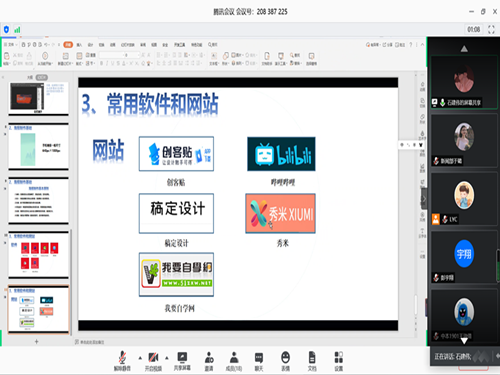Open the emoji reactions icon
The image size is (500, 375).
(285, 361)
